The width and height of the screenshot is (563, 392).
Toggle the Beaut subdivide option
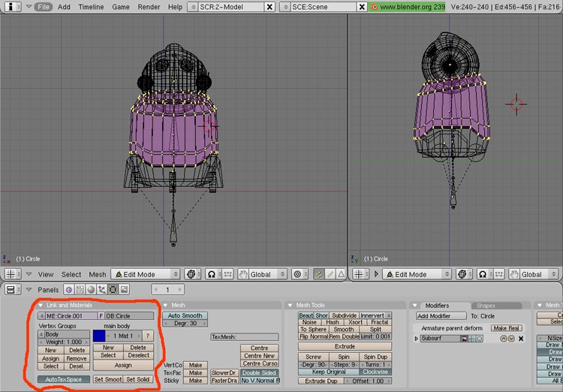coord(306,315)
